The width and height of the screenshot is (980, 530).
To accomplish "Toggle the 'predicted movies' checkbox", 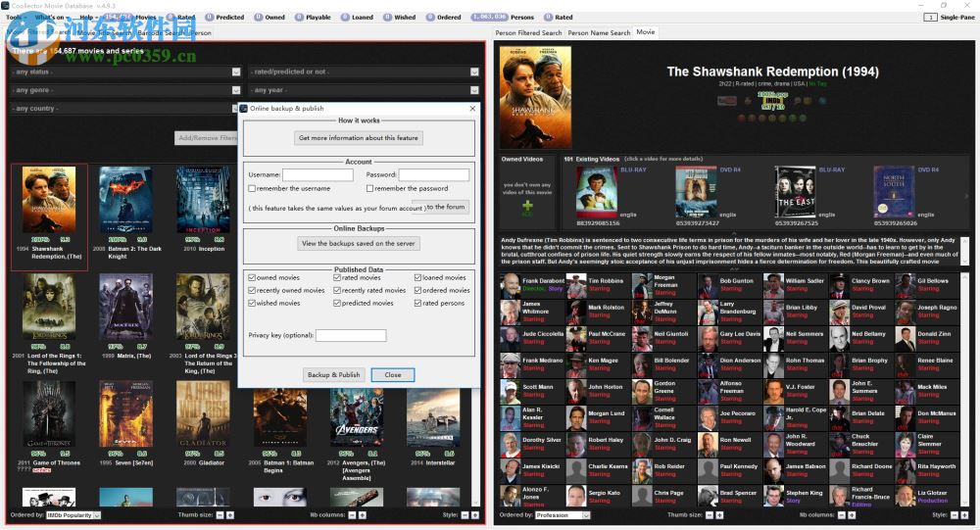I will [x=337, y=303].
